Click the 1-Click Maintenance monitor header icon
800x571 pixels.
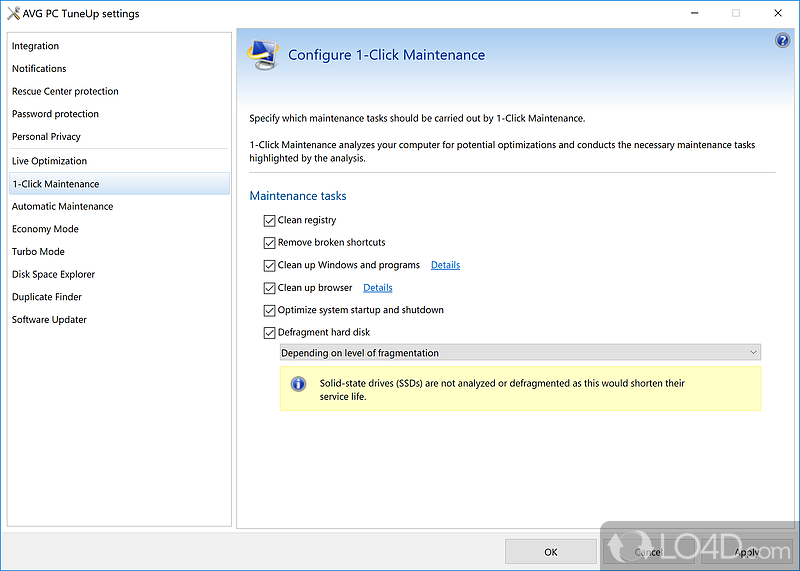point(263,55)
